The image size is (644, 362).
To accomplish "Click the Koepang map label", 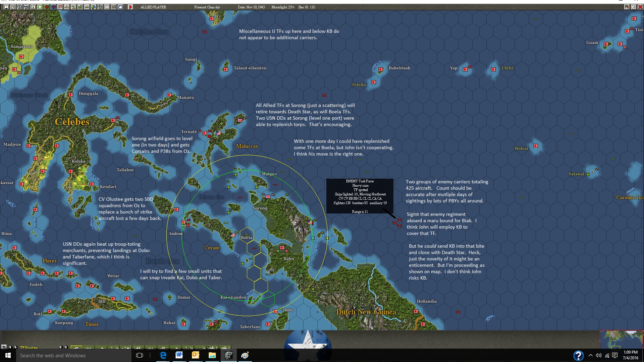I will [64, 323].
